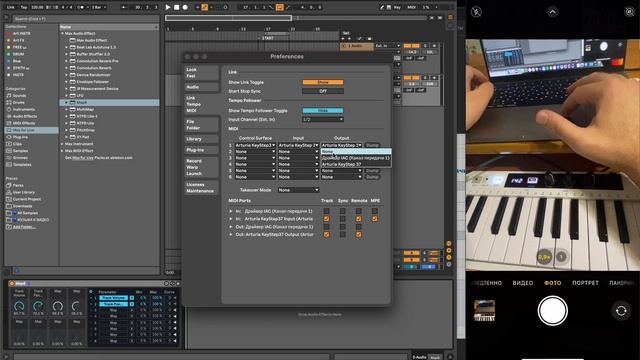Toggle the orange Automation Arm button
The width and height of the screenshot is (640, 360).
(205, 7)
